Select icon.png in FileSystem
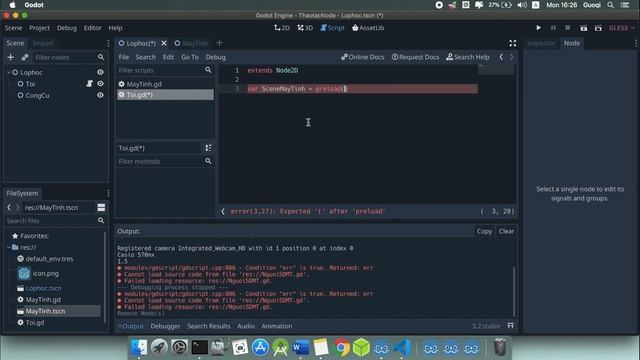Image resolution: width=640 pixels, height=360 pixels. pyautogui.click(x=38, y=273)
